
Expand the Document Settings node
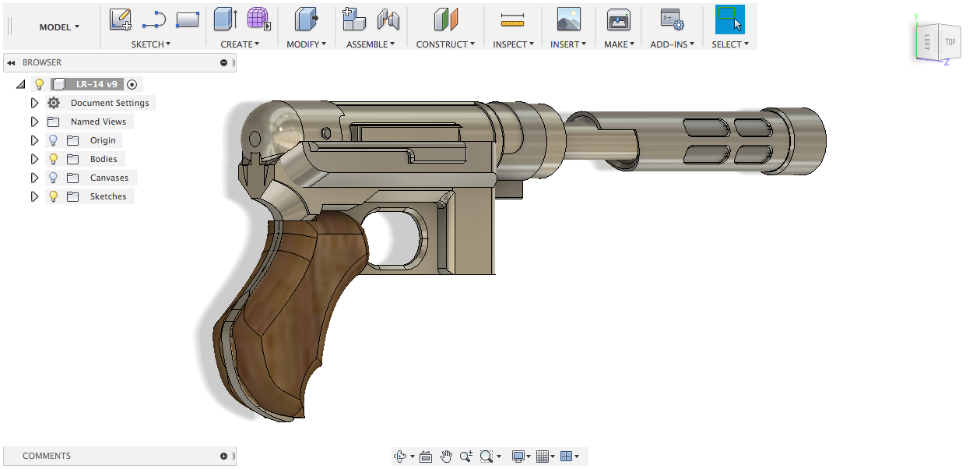click(x=34, y=103)
